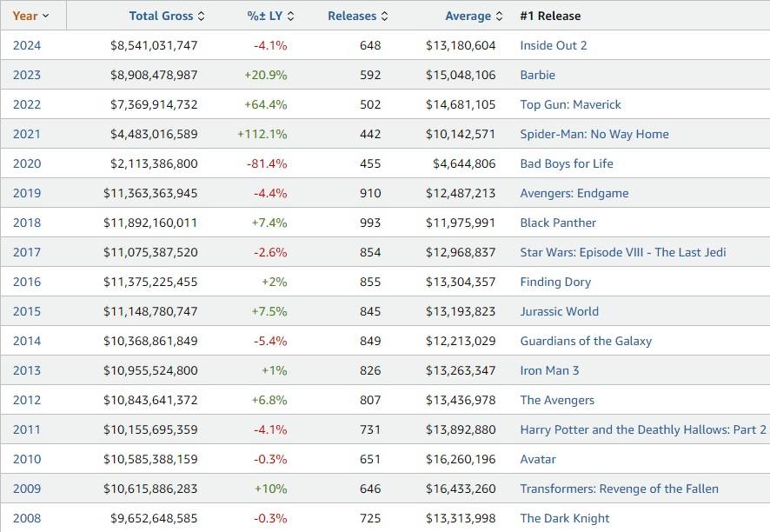This screenshot has width=770, height=532.
Task: View Spider-Man: No Way Home page
Action: (x=594, y=134)
